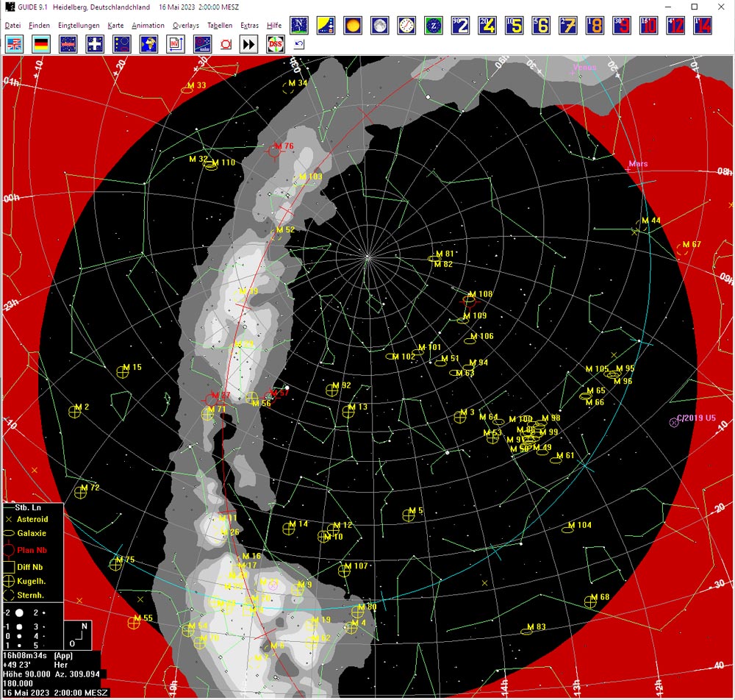This screenshot has width=735, height=700.
Task: Select zoom level 12 (4 arcminutes) icon
Action: tap(675, 25)
